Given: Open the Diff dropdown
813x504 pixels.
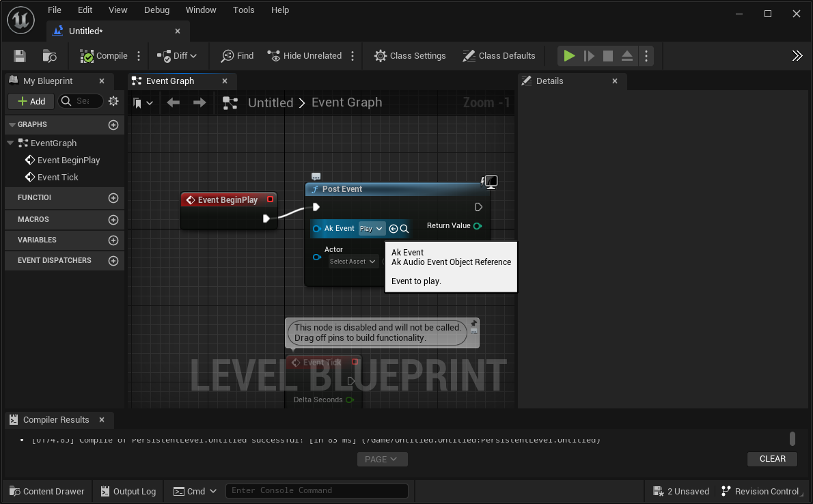Looking at the screenshot, I should point(177,56).
